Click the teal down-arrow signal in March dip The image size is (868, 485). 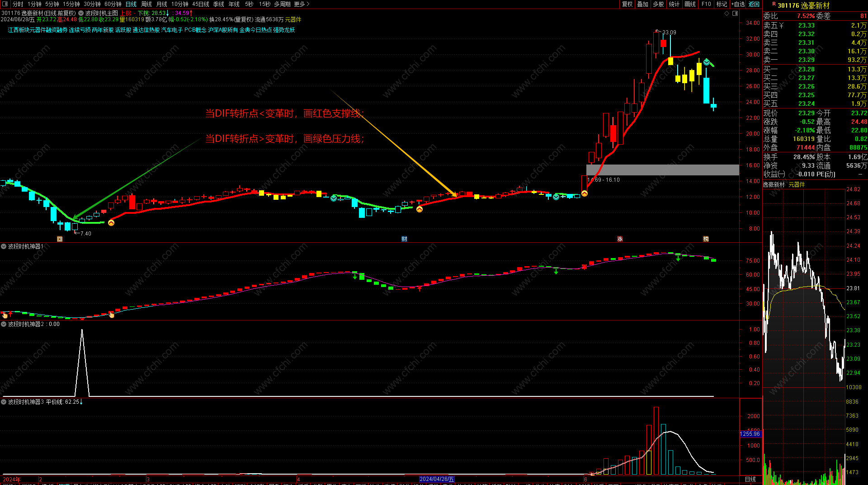click(334, 198)
